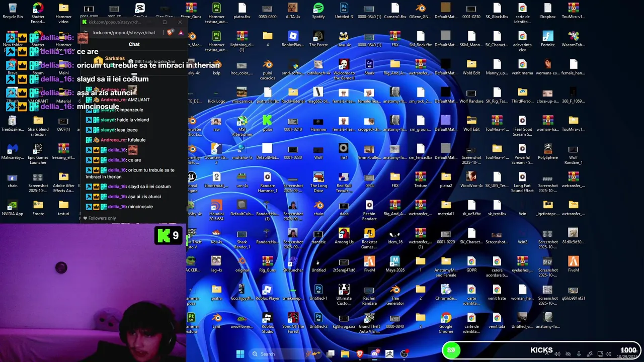644x362 pixels.
Task: Open Task View from the taskbar
Action: point(331,354)
